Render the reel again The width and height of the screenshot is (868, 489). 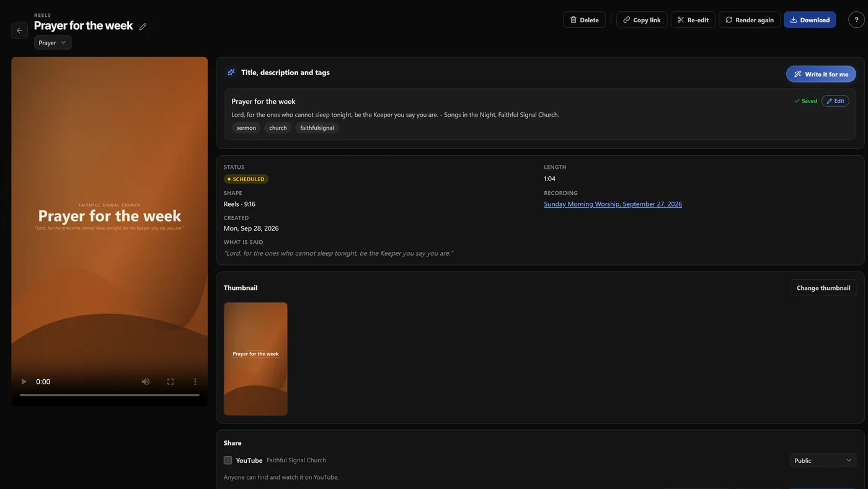(x=750, y=20)
